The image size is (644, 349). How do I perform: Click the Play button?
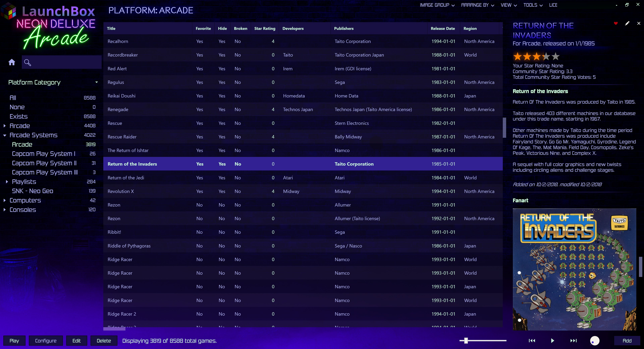[x=14, y=341]
